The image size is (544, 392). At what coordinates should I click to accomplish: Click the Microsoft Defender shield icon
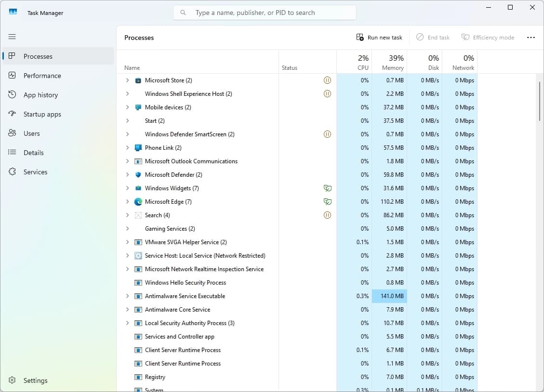point(138,175)
